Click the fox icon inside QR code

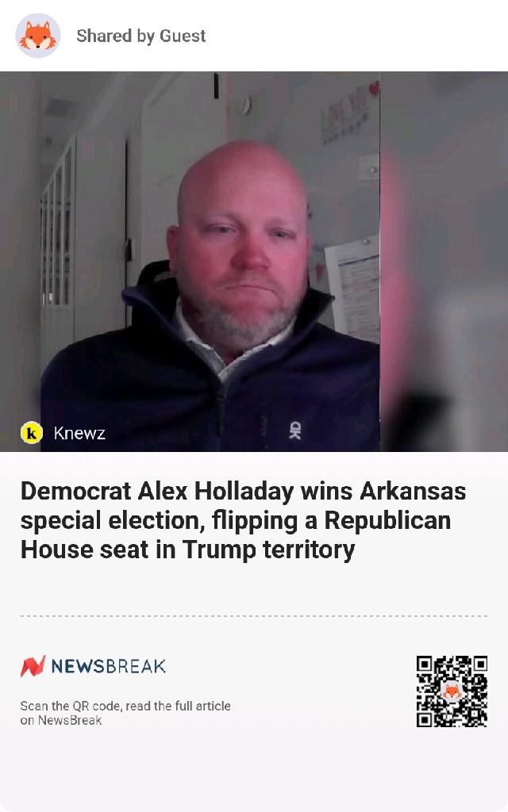[452, 691]
